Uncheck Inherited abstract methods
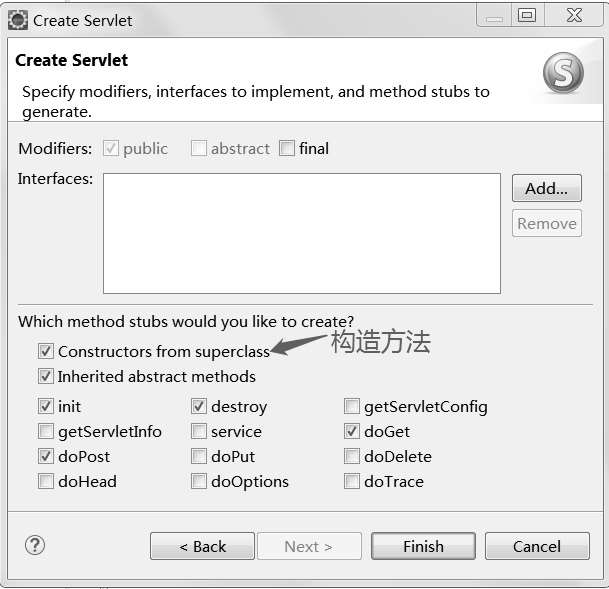This screenshot has width=609, height=589. (46, 377)
